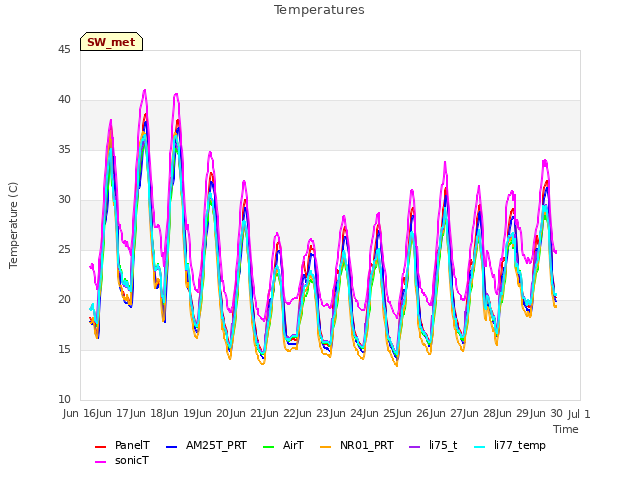Image resolution: width=640 pixels, height=480 pixels.
Task: Toggle the AirT legend entry
Action: [283, 445]
